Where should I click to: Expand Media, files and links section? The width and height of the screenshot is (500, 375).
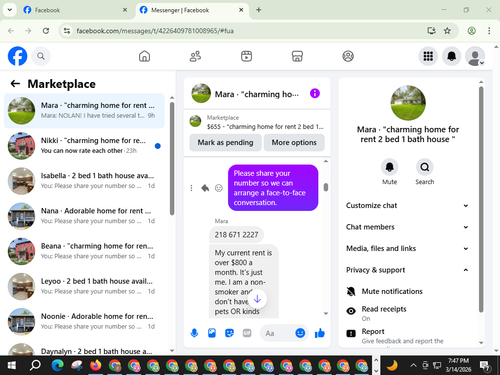[407, 248]
